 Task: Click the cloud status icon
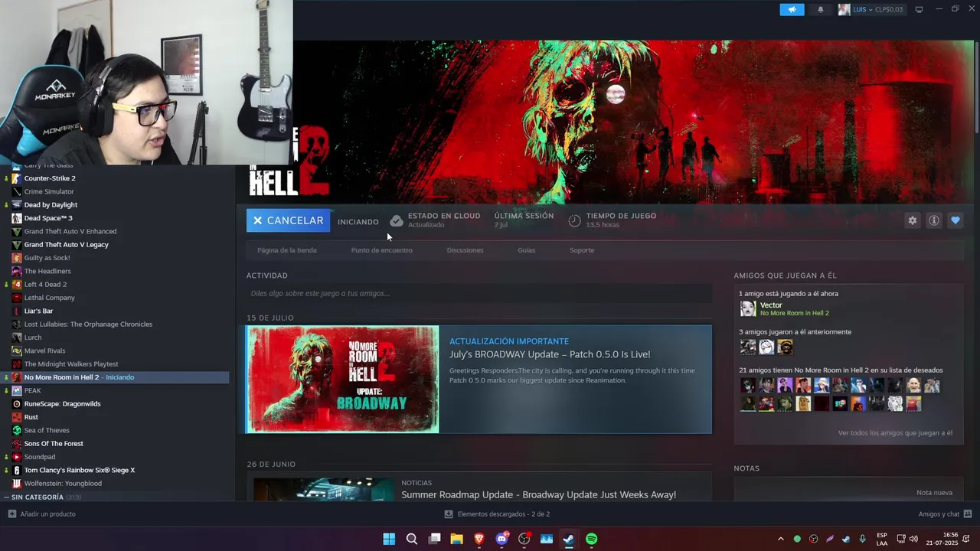[x=396, y=221]
